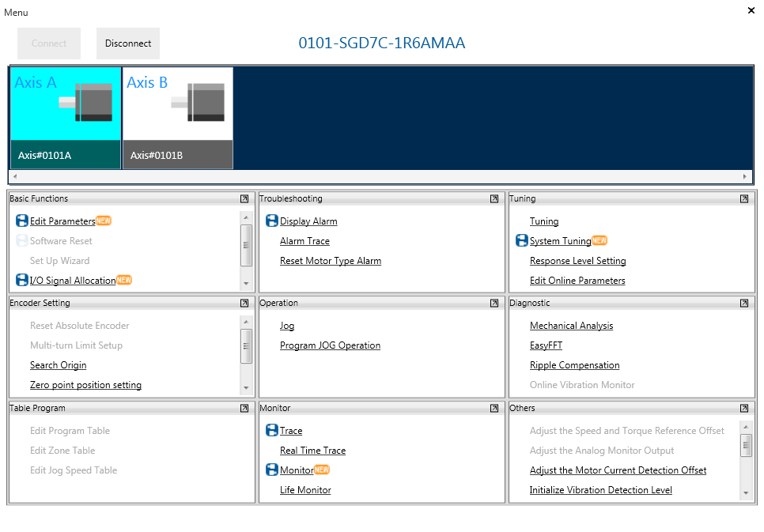Click the System Tuning disk icon
This screenshot has width=764, height=532.
pyautogui.click(x=522, y=241)
